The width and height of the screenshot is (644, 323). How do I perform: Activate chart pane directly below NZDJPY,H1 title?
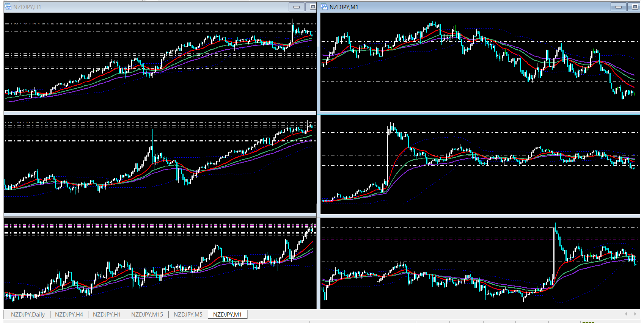160,62
